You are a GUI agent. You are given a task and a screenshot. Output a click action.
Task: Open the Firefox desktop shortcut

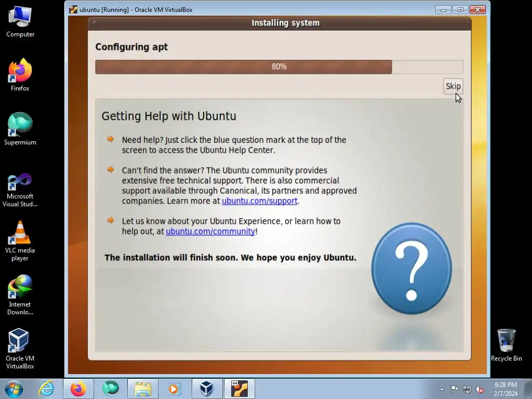click(20, 75)
